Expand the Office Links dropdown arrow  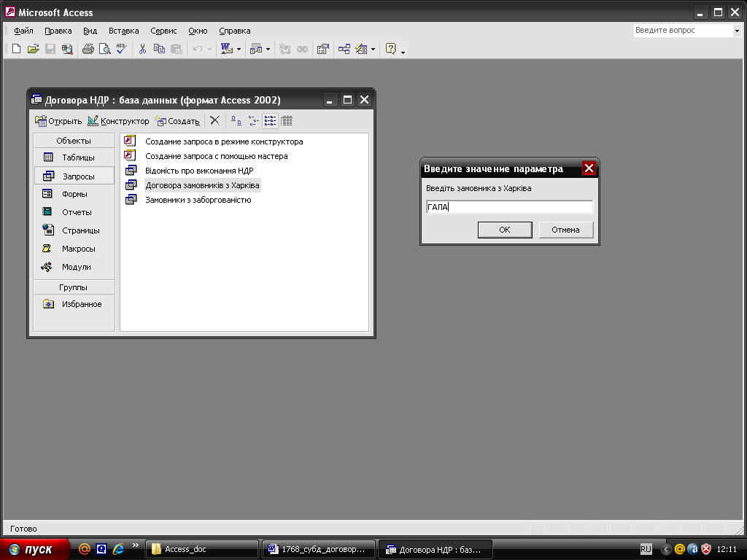[x=239, y=49]
